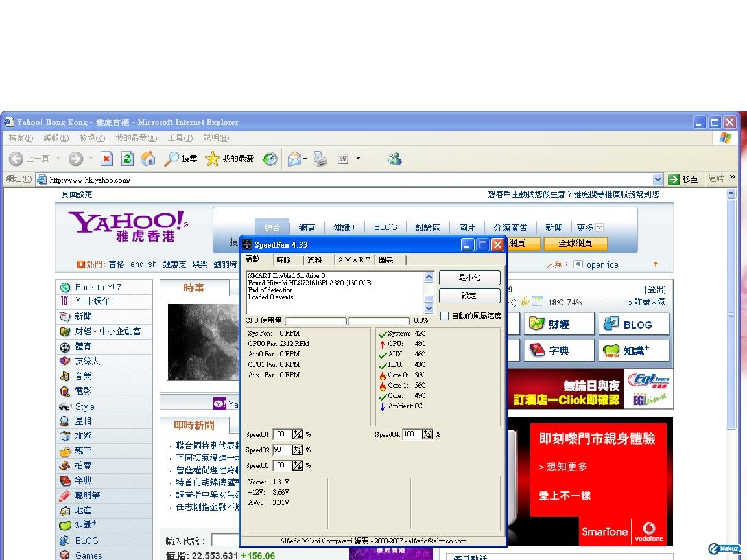Open the 音樂 music note icon
The height and width of the screenshot is (560, 747).
(x=65, y=376)
